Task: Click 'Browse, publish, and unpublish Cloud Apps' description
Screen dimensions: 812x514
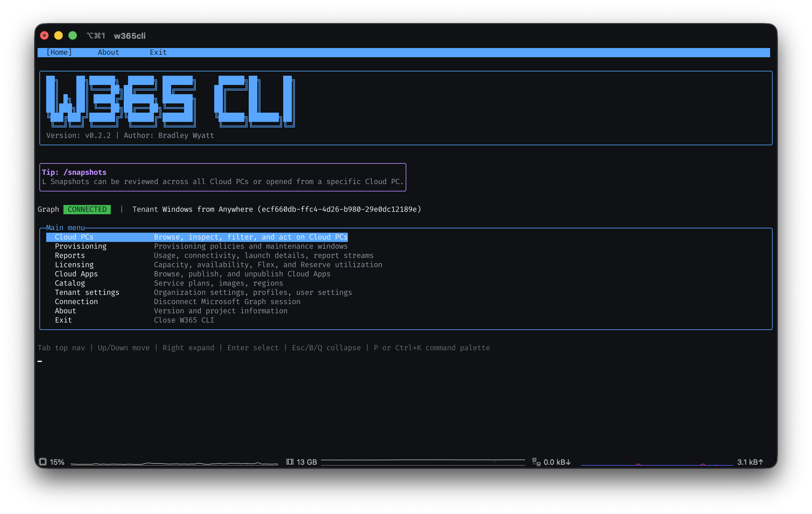Action: [242, 274]
